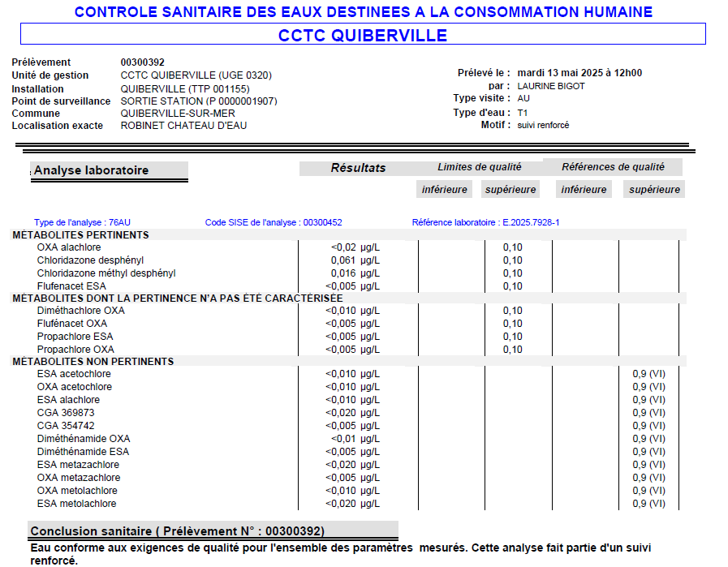
Task: Click 'Code SISE de l'analyse : 00300452'
Action: point(274,222)
